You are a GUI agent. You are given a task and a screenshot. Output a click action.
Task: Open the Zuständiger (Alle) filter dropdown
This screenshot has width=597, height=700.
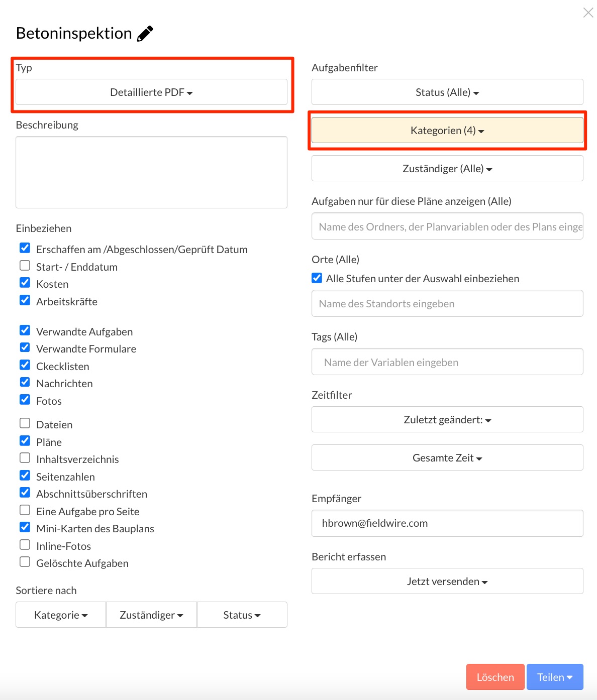point(447,169)
